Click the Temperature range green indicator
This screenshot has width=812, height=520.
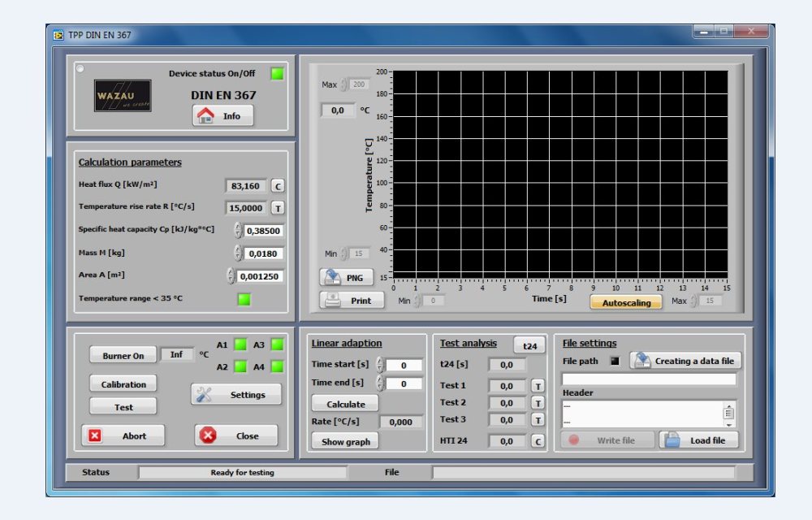(x=244, y=299)
